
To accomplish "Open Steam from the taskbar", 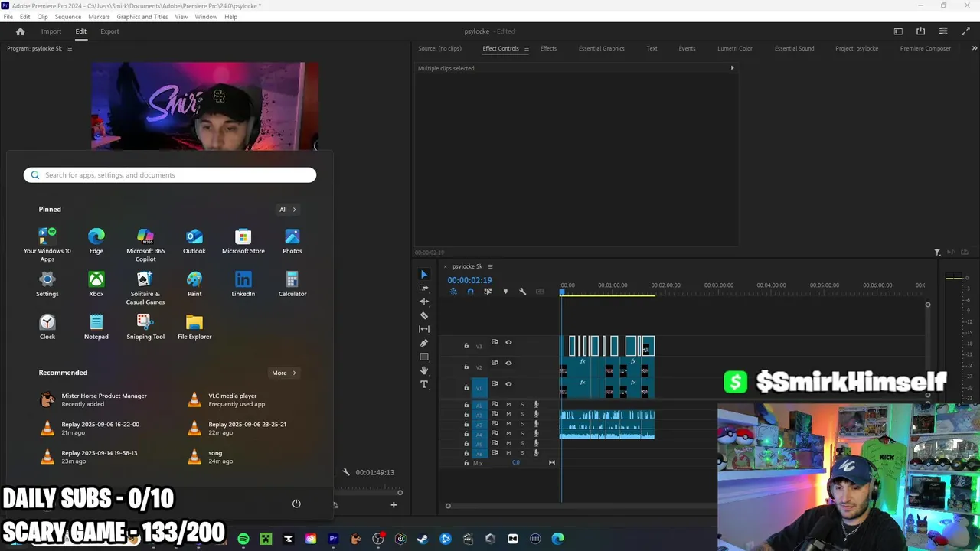I will point(423,539).
